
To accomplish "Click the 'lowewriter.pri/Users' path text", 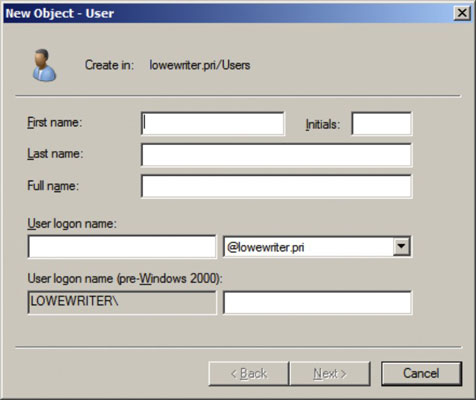I will [x=200, y=65].
